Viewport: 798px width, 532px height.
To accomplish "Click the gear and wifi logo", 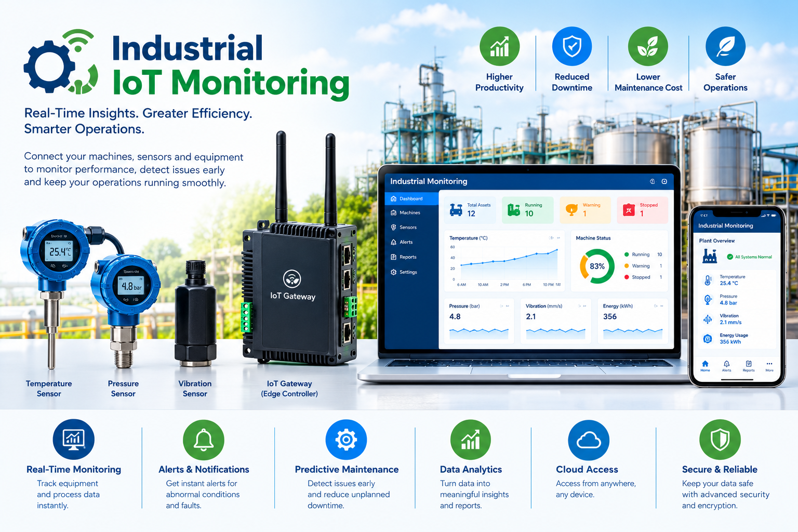I will [61, 62].
